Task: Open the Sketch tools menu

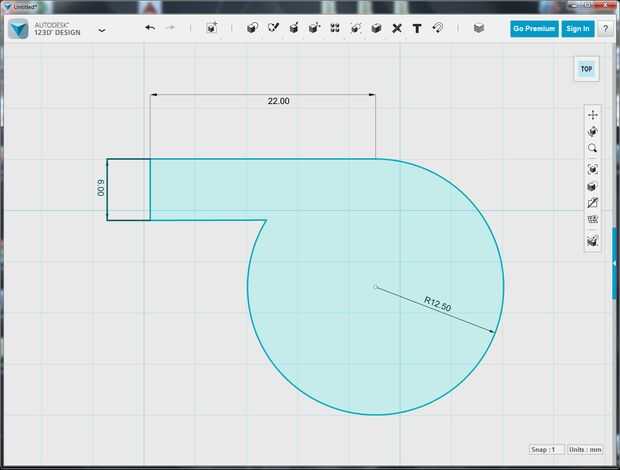Action: (x=273, y=28)
